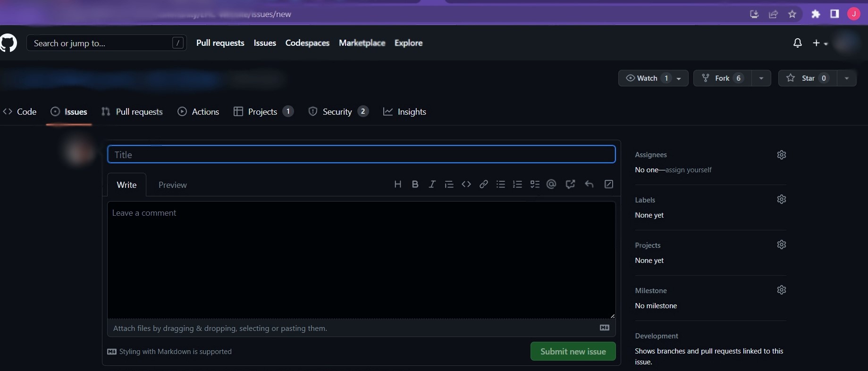
Task: Insert a bulleted list
Action: click(501, 184)
